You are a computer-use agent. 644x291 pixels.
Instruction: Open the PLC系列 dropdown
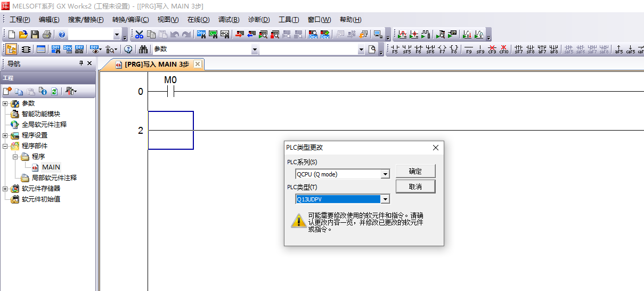click(385, 174)
